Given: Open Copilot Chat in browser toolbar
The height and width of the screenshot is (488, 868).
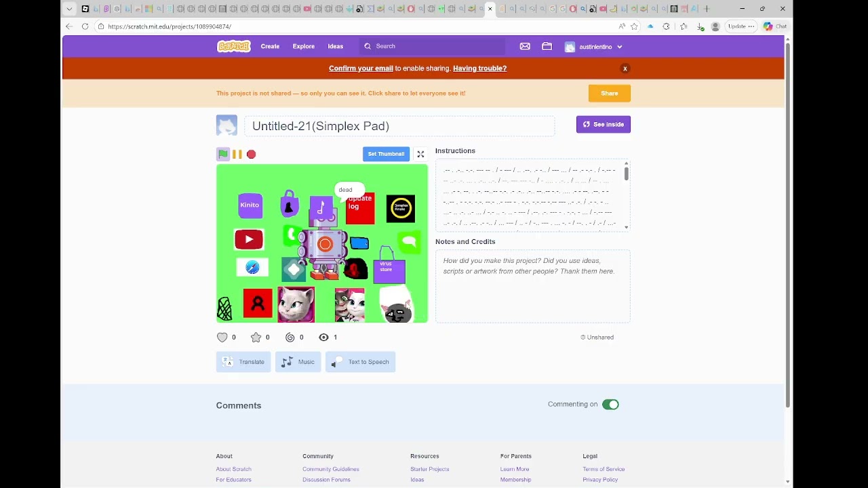Looking at the screenshot, I should 775,26.
